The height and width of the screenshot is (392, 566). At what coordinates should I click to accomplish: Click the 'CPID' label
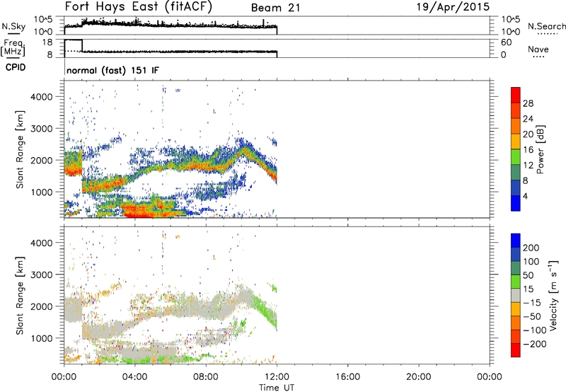pos(16,67)
